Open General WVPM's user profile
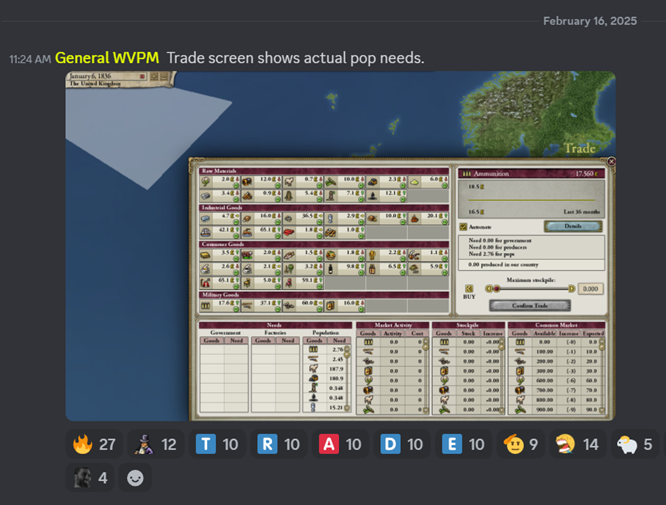The image size is (666, 505). 107,58
